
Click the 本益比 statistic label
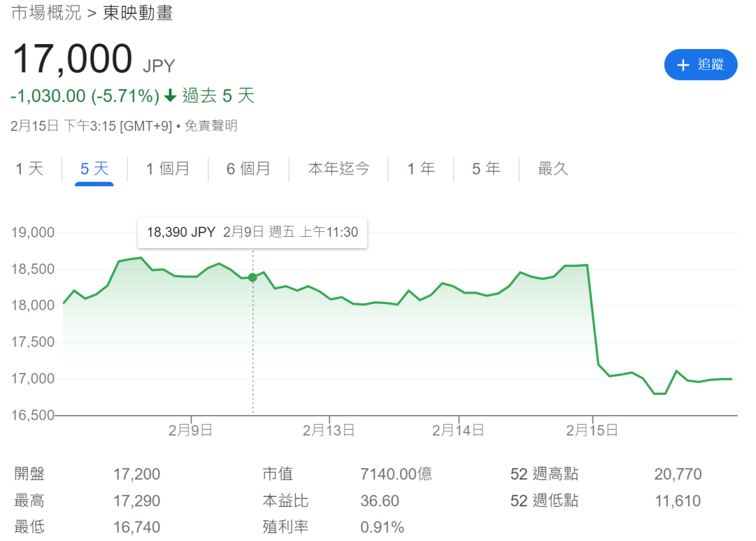(x=285, y=501)
